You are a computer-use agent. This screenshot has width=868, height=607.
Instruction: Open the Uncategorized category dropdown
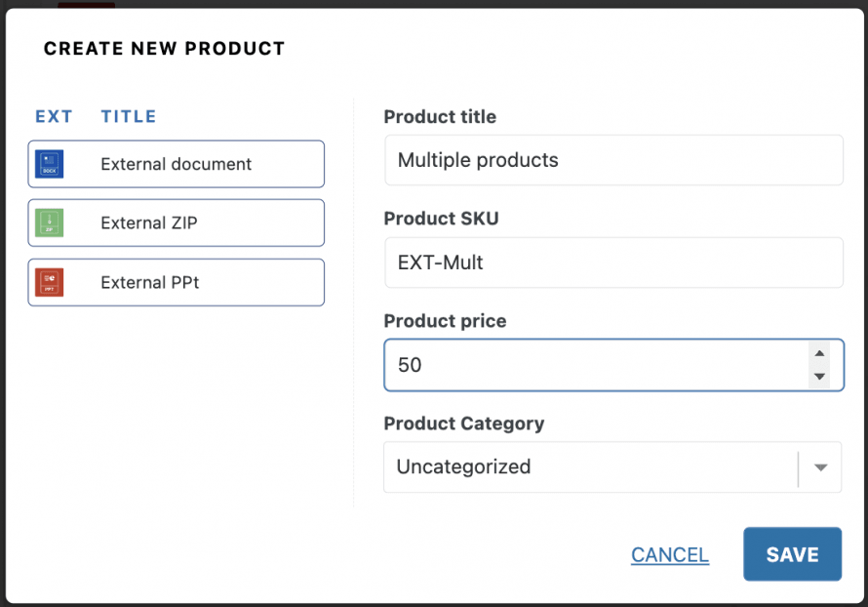[590, 467]
